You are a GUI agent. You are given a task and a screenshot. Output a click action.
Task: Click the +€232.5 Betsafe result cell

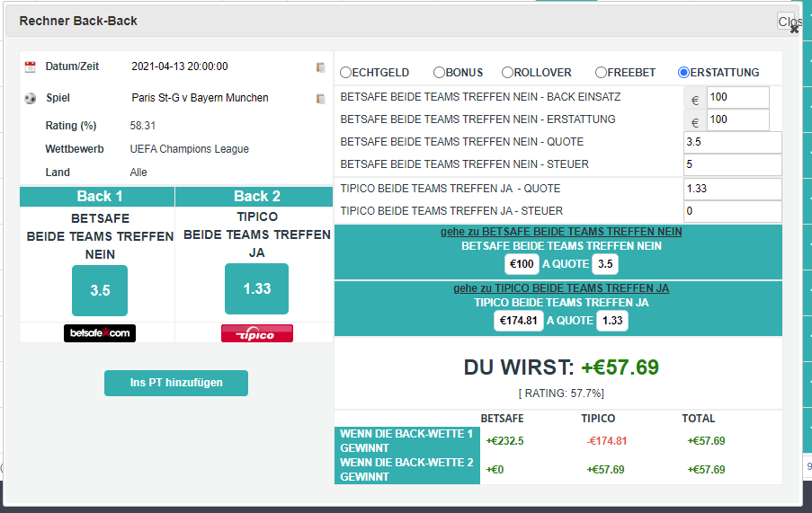click(x=504, y=441)
